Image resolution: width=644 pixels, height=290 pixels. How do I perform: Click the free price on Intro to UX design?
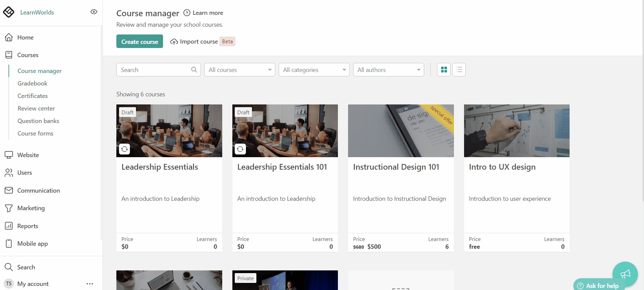[x=474, y=247]
